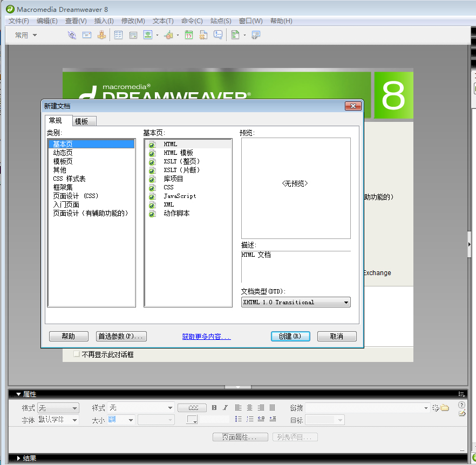Click the Named Anchor toolbar icon
This screenshot has width=476, height=465.
tap(101, 35)
